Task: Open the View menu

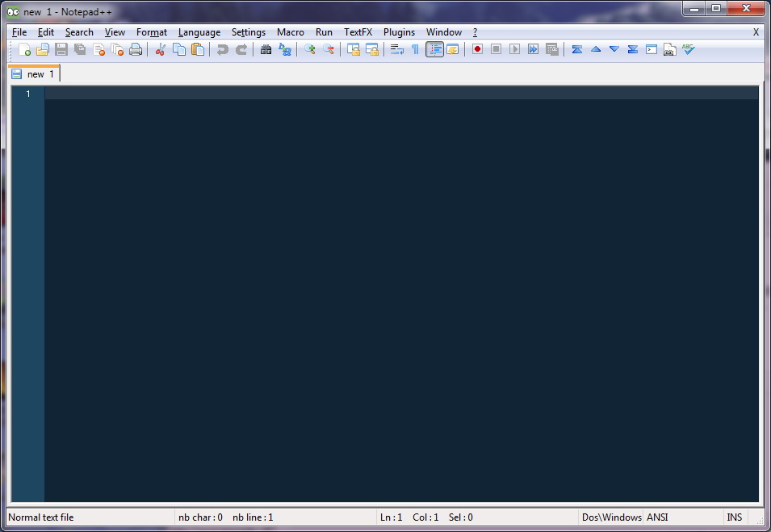Action: (115, 32)
